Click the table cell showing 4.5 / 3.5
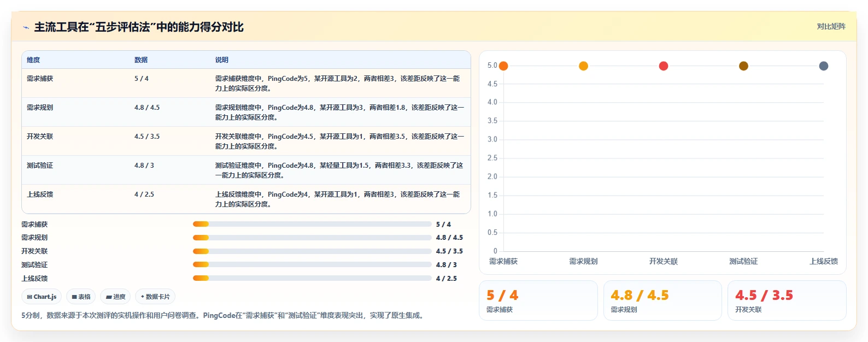This screenshot has width=868, height=342. [147, 137]
